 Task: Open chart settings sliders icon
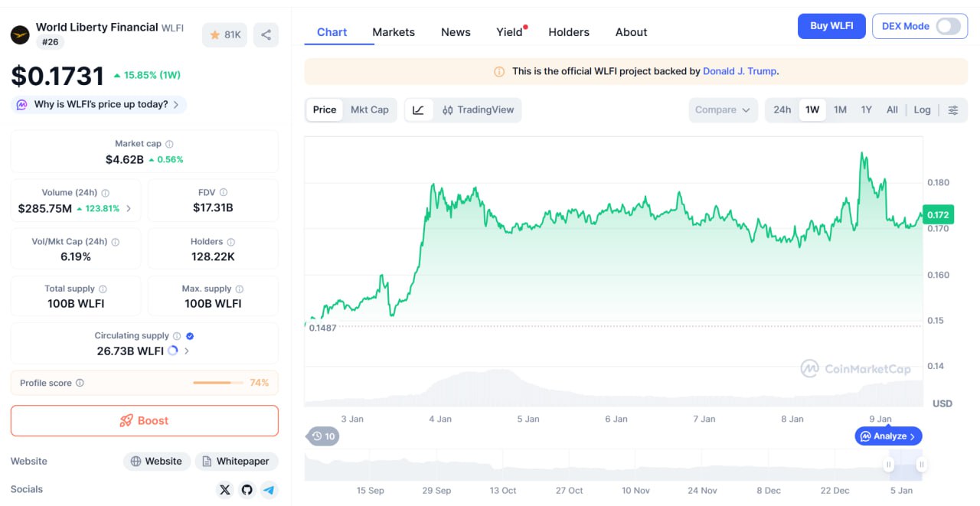pos(952,109)
